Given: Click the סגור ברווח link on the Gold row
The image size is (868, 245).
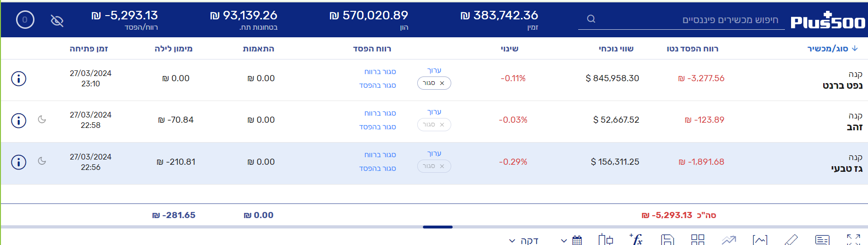Looking at the screenshot, I should [x=380, y=113].
